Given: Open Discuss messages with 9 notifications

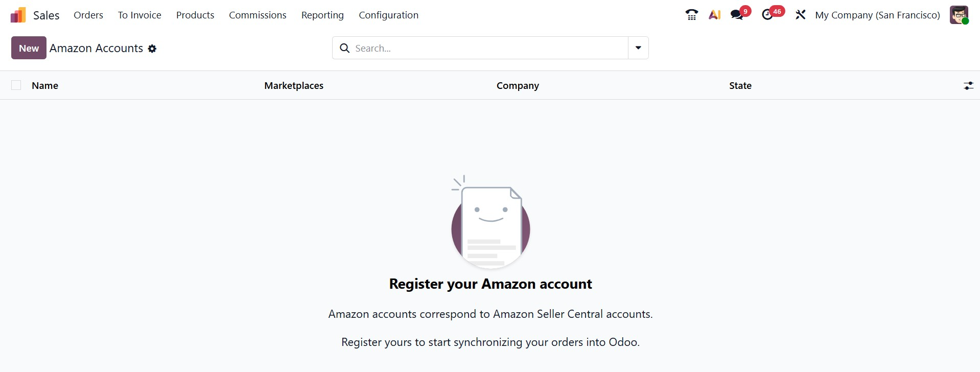Looking at the screenshot, I should click(x=737, y=15).
